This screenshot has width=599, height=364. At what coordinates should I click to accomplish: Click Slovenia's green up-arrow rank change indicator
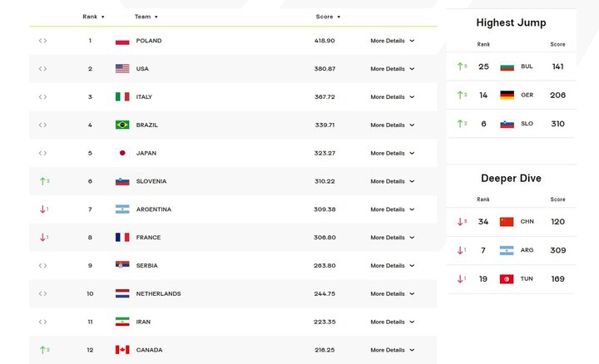coord(43,181)
